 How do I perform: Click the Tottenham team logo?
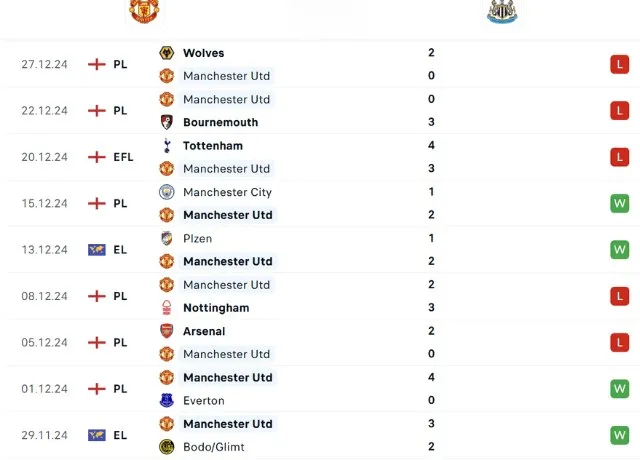167,146
